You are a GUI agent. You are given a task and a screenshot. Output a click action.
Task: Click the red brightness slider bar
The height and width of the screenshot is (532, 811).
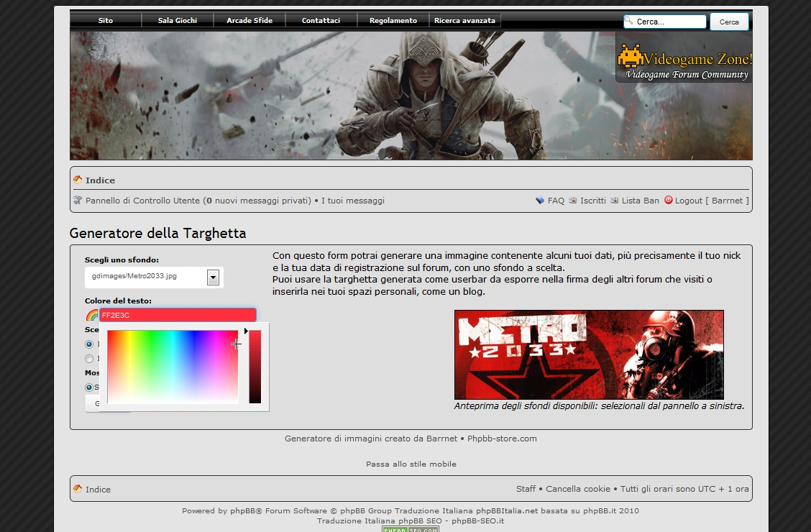255,367
